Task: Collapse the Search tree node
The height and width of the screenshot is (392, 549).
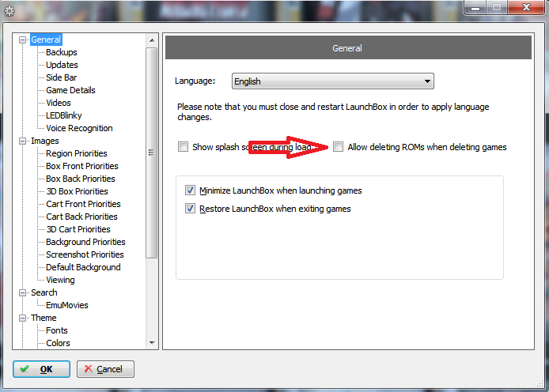Action: [23, 292]
